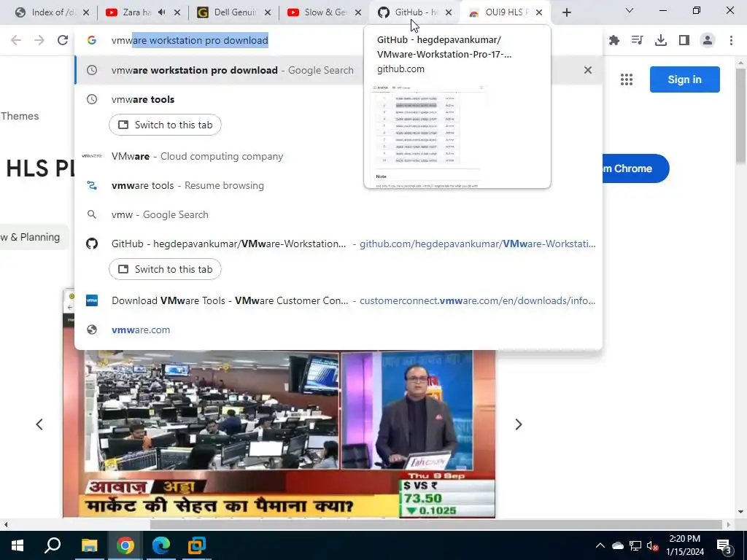Screen dimensions: 747x560
Task: Close the Dell Genuine tab
Action: click(x=268, y=12)
